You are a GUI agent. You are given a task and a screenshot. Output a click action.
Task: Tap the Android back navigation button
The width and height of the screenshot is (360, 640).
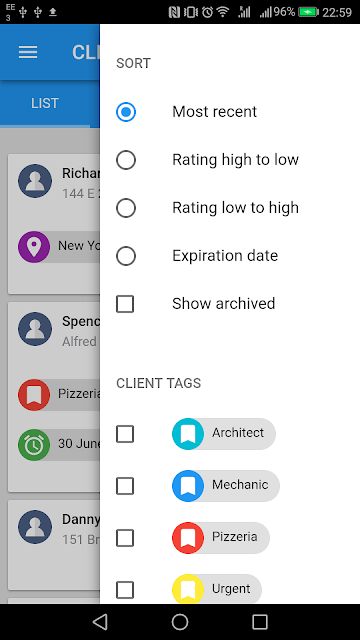tap(100, 622)
